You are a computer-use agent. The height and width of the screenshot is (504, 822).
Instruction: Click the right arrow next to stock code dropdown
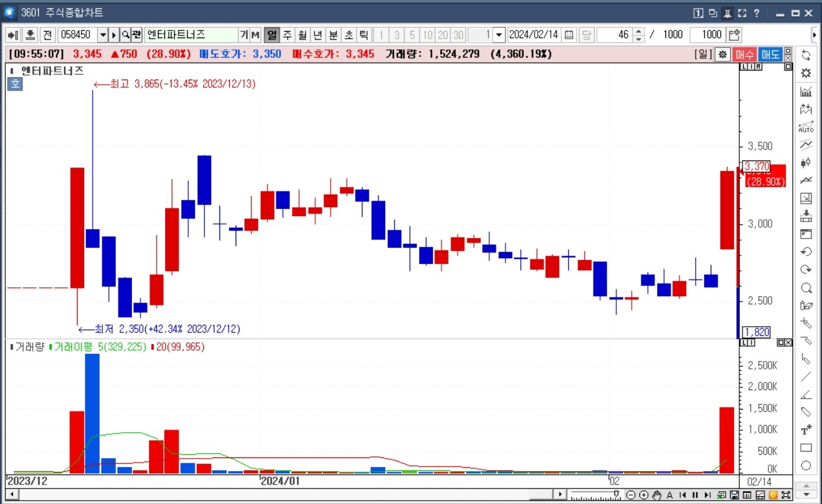115,34
